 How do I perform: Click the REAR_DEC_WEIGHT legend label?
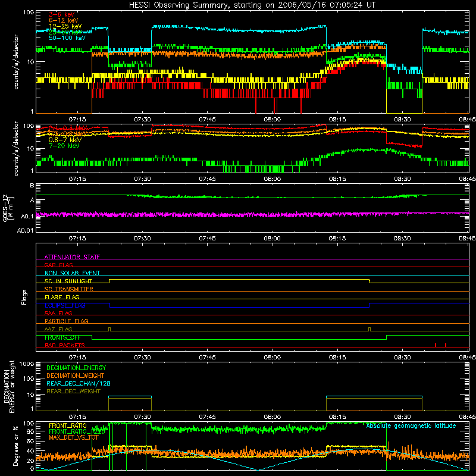click(73, 392)
